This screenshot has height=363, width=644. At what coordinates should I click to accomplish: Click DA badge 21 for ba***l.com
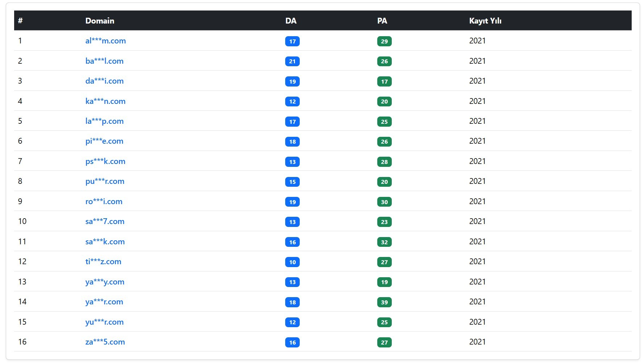tap(292, 62)
